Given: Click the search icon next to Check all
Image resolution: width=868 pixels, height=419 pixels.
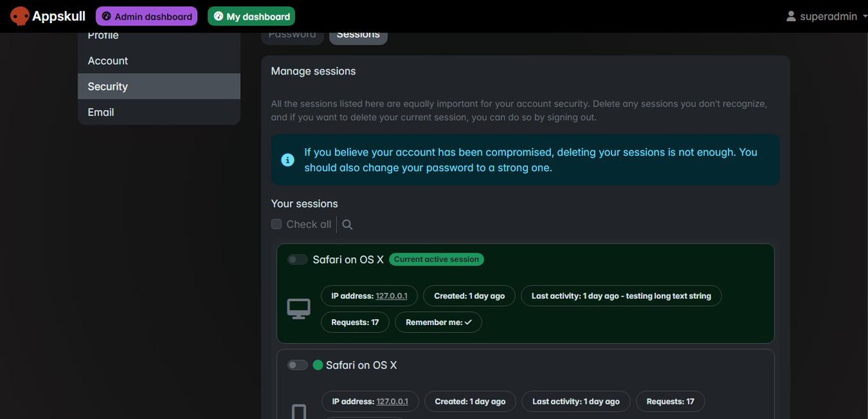Looking at the screenshot, I should [347, 224].
